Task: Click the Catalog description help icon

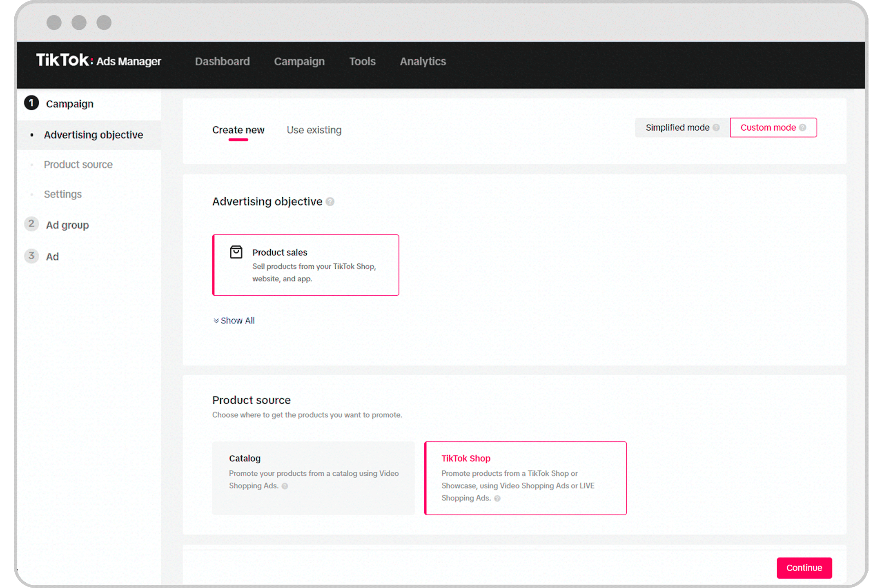Action: coord(285,486)
